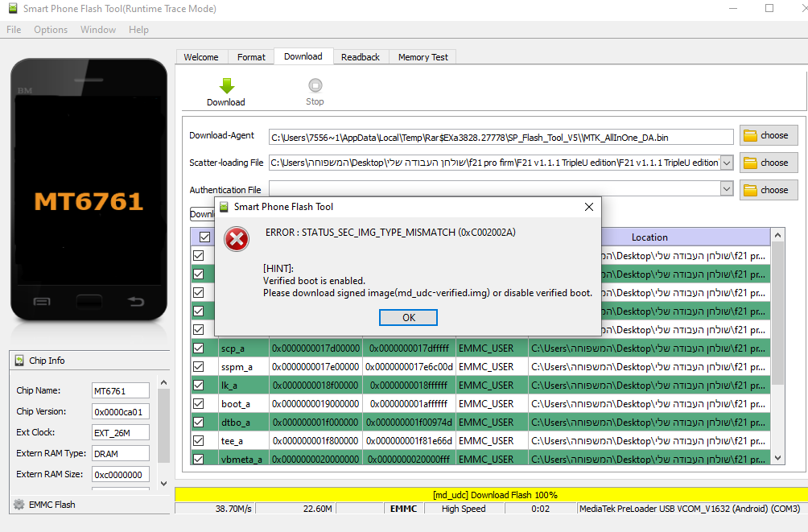Image resolution: width=808 pixels, height=532 pixels.
Task: Click begin address 0x0000000017e00000
Action: (315, 367)
